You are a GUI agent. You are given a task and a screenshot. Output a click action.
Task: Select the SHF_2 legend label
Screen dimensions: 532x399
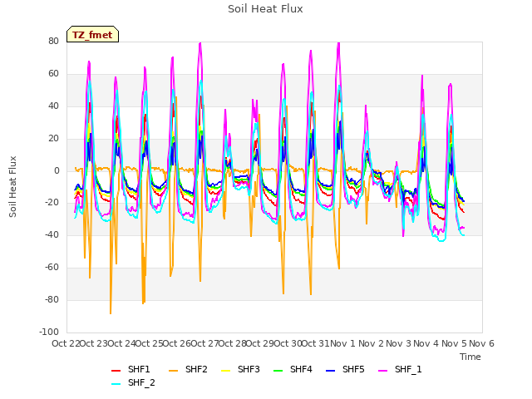coord(141,382)
